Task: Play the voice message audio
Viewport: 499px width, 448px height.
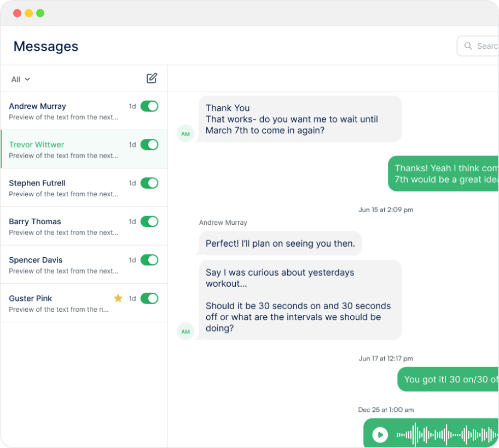Action: 380,435
